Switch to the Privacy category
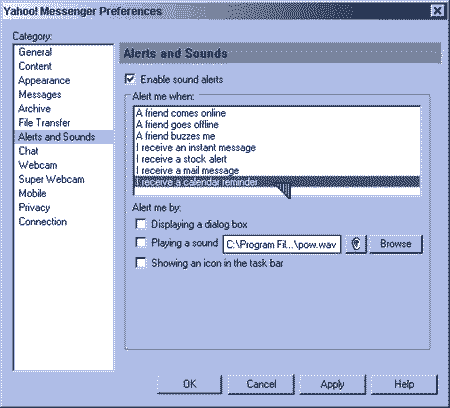This screenshot has height=408, width=450. pyautogui.click(x=34, y=207)
